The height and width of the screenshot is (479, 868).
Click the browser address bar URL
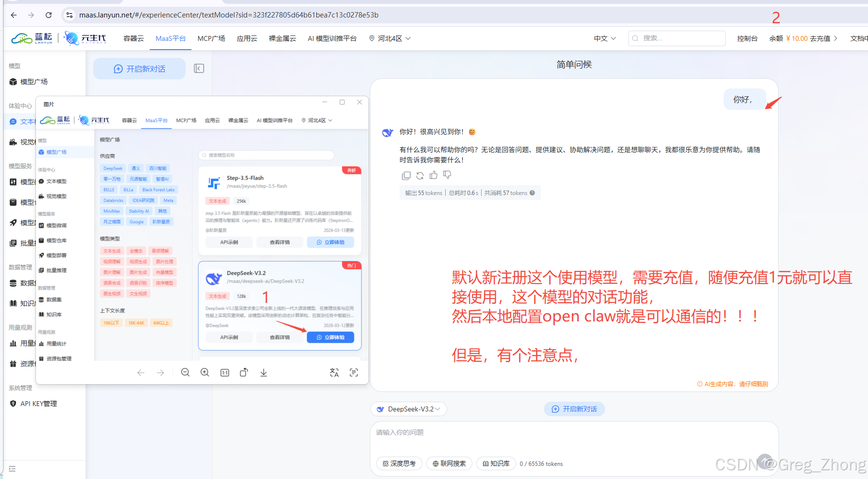click(x=229, y=15)
